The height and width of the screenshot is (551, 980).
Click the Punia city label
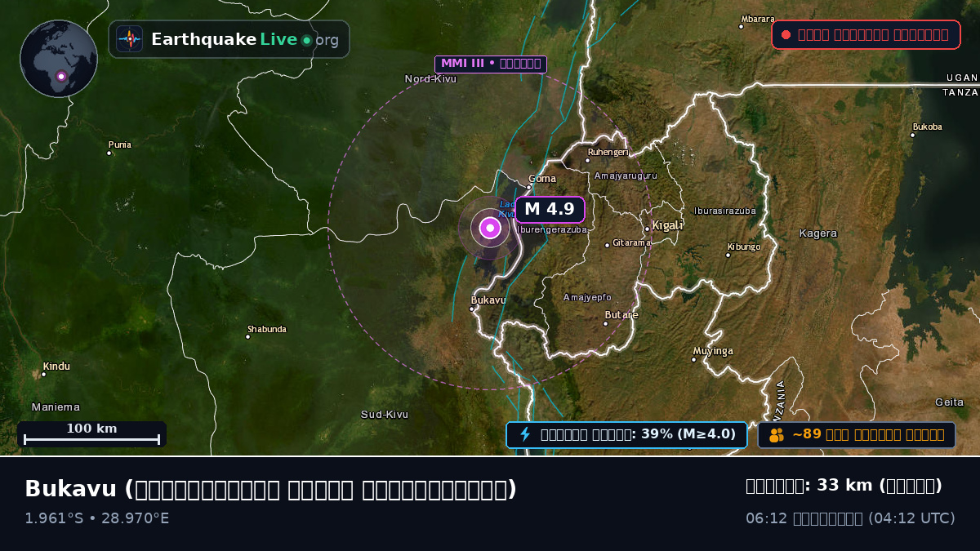click(x=120, y=145)
